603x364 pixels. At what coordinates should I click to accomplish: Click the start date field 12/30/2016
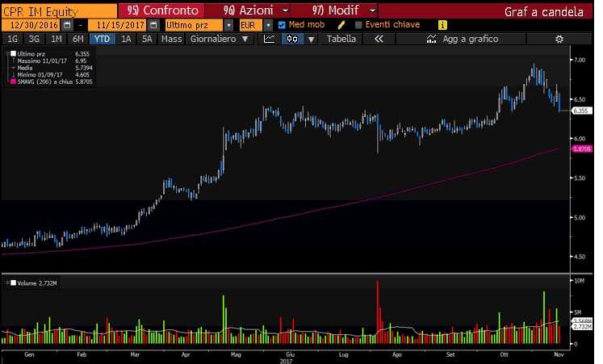[x=31, y=25]
